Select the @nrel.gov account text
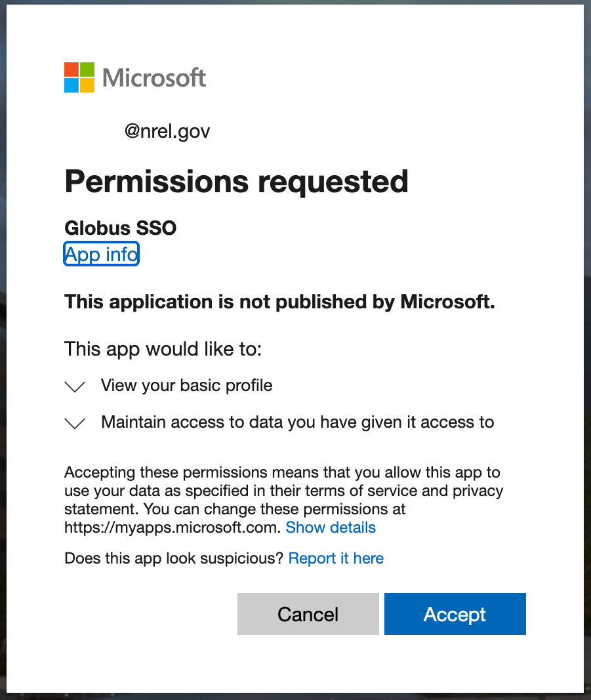This screenshot has width=591, height=700. click(167, 131)
